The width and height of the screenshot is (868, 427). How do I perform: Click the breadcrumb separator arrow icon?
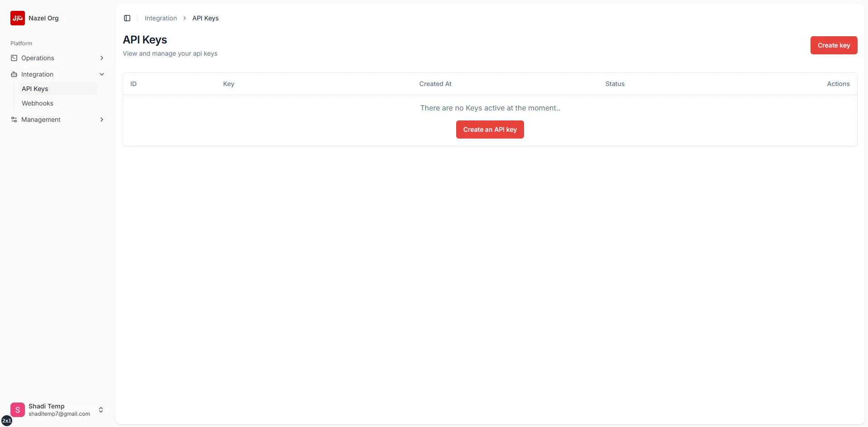coord(184,18)
